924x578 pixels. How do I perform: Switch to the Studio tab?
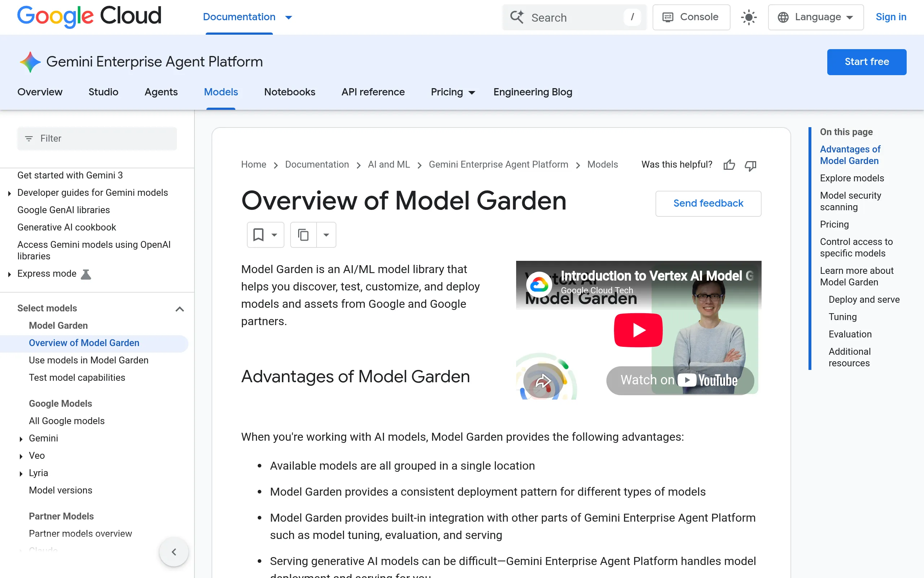(x=103, y=92)
